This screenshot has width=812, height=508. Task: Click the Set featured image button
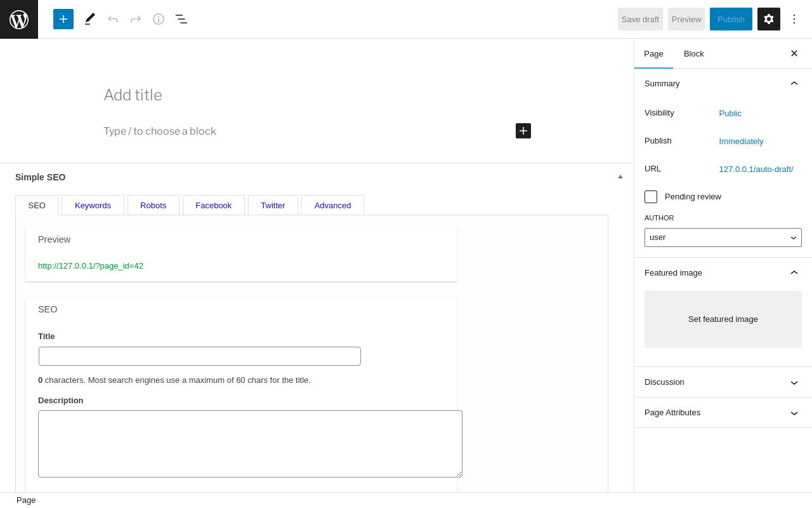(723, 319)
